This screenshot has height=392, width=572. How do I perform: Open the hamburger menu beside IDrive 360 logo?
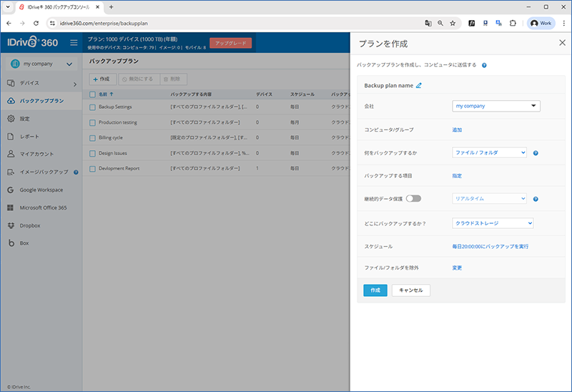pyautogui.click(x=74, y=43)
